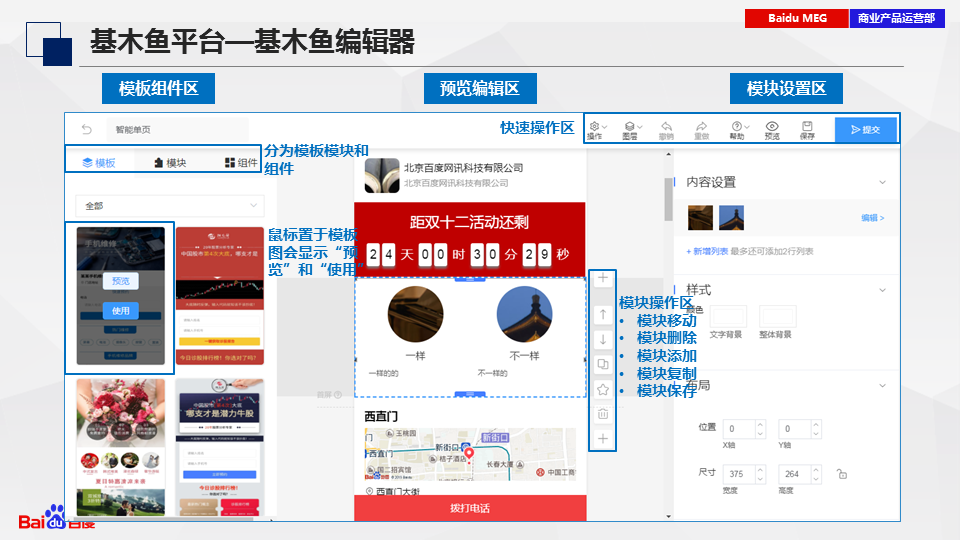Click the Y轴 position input field

795,429
